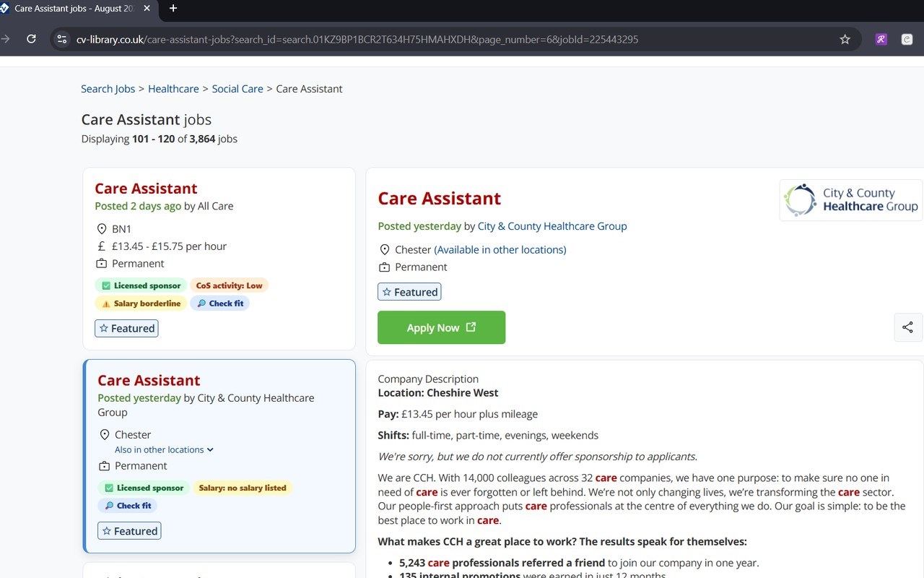Go to Search Jobs breadcrumb
The width and height of the screenshot is (924, 578).
(108, 89)
